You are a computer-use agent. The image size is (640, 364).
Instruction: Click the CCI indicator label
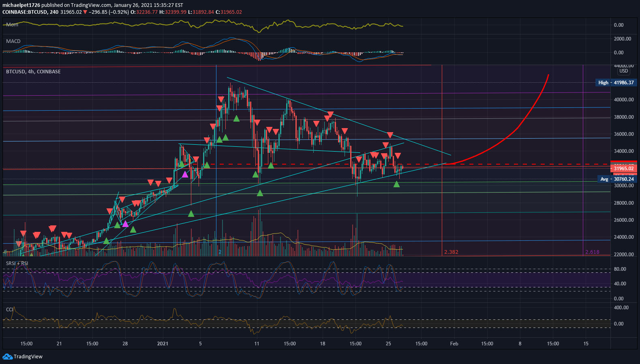point(9,310)
